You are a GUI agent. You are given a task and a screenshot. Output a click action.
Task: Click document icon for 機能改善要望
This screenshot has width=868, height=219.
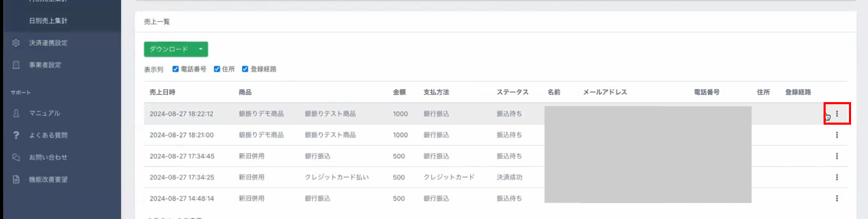click(x=16, y=180)
